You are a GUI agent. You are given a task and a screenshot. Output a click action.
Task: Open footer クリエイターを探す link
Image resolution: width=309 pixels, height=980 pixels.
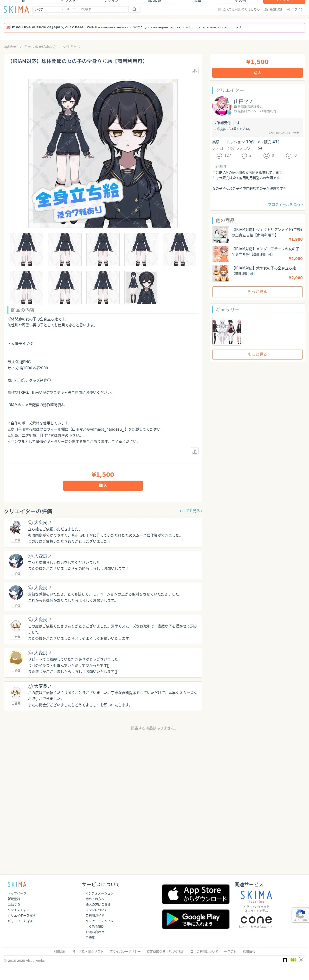coord(22,915)
